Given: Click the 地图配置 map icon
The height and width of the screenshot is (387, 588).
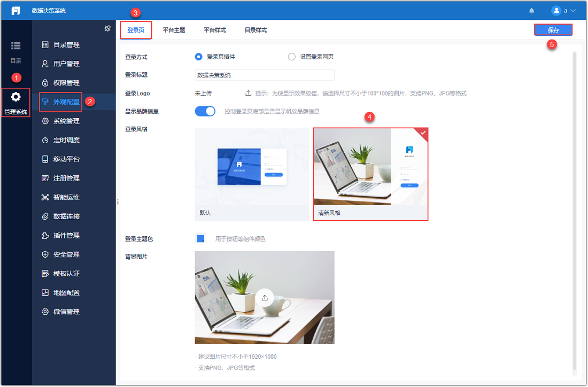Looking at the screenshot, I should pyautogui.click(x=45, y=292).
